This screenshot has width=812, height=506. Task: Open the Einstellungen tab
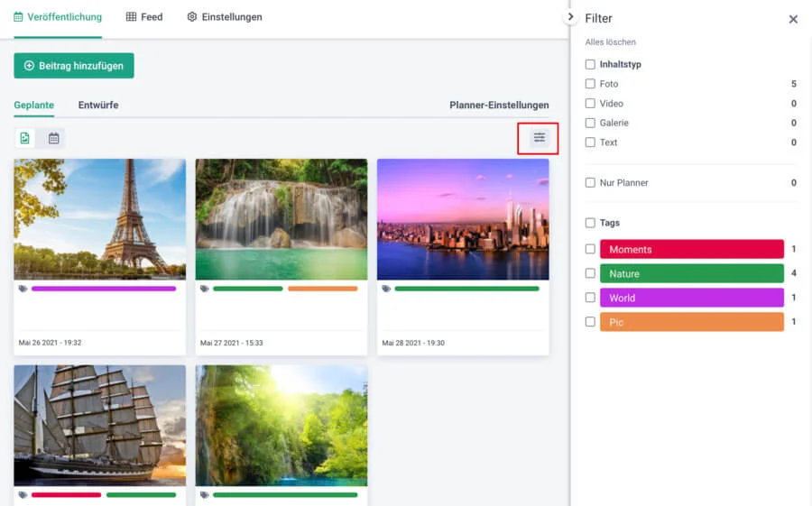[x=225, y=17]
